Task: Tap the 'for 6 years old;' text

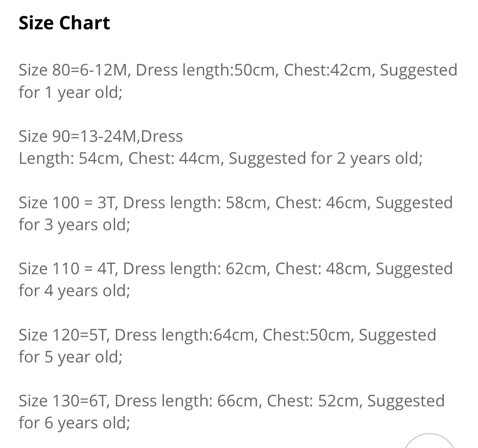Action: (x=74, y=423)
